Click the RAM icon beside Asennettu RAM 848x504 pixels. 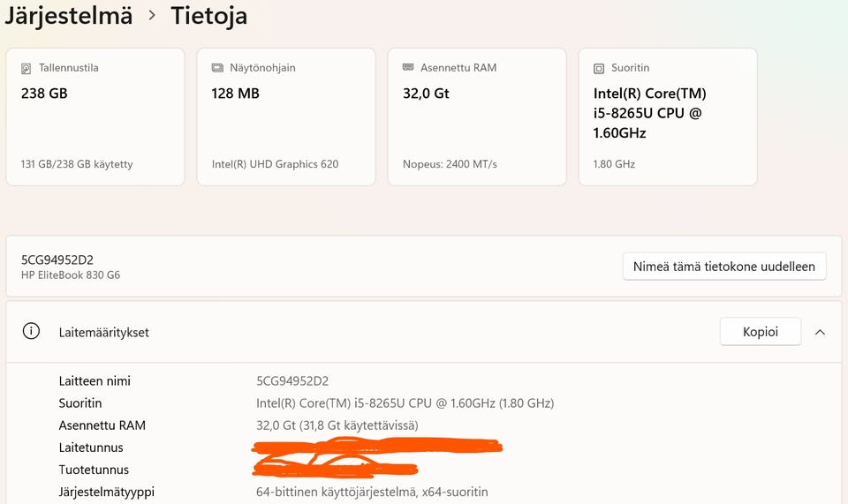click(408, 68)
